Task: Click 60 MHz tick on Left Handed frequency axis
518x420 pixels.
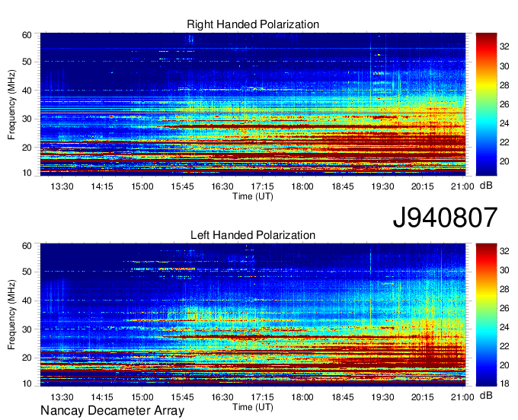Action: [27, 246]
